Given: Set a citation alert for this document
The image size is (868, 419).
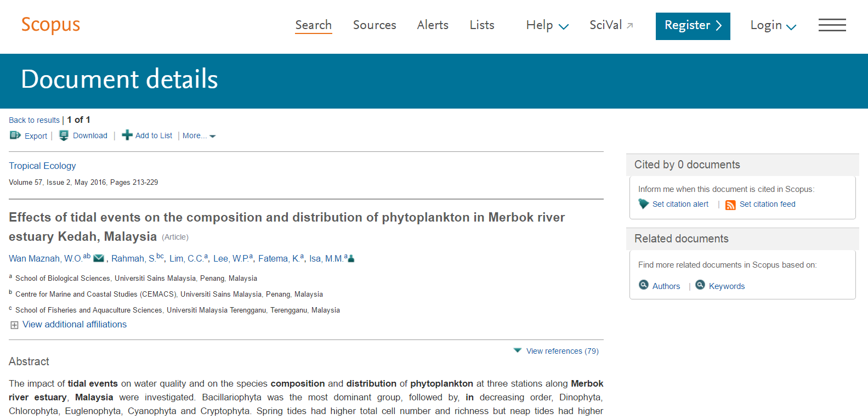Looking at the screenshot, I should pyautogui.click(x=680, y=204).
